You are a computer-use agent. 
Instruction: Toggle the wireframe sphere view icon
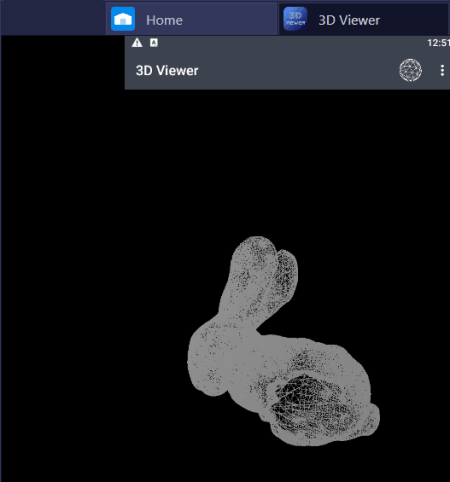pyautogui.click(x=410, y=70)
